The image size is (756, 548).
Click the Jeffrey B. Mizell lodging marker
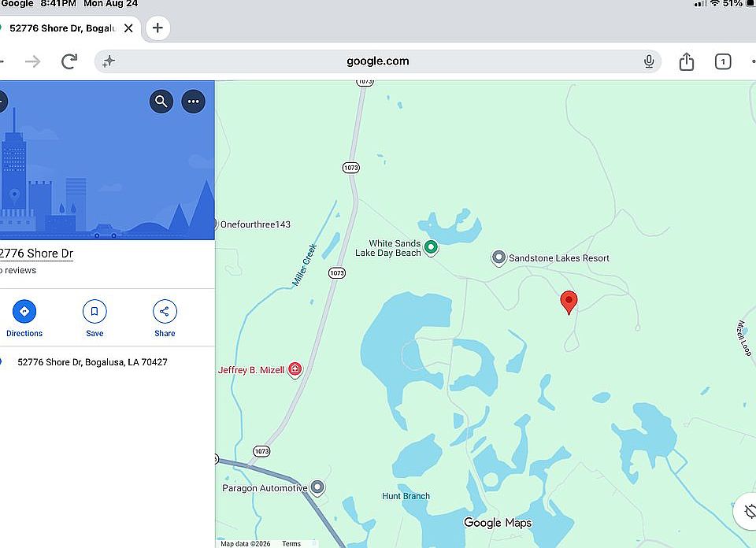[295, 370]
